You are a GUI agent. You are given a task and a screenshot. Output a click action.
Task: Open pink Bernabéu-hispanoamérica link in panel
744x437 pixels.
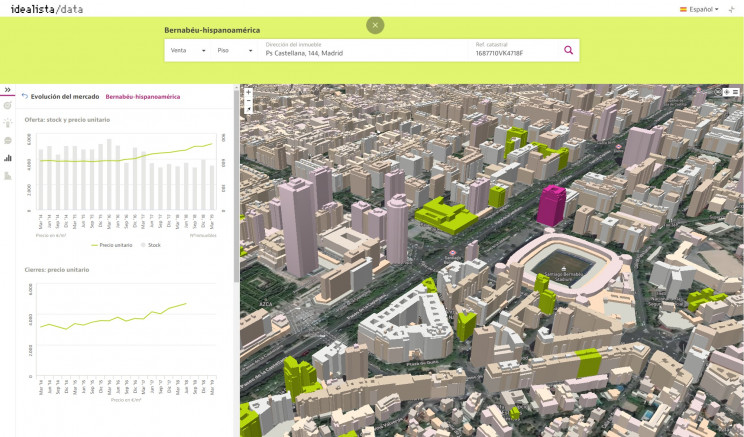pyautogui.click(x=142, y=97)
